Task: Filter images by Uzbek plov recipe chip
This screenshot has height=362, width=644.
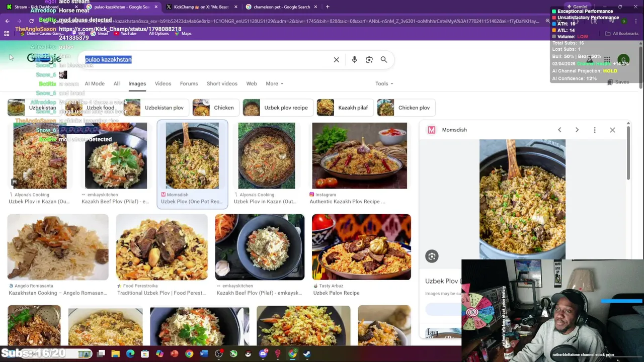Action: click(277, 108)
